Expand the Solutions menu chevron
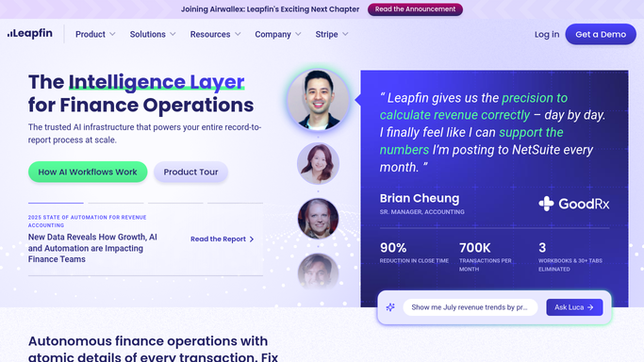Image resolution: width=644 pixels, height=362 pixels. (x=173, y=34)
